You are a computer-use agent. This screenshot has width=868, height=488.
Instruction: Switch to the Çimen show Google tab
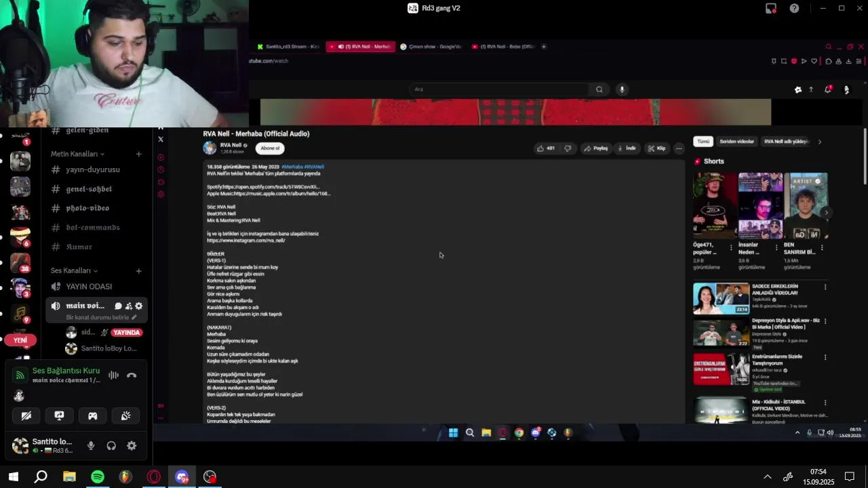(x=431, y=47)
